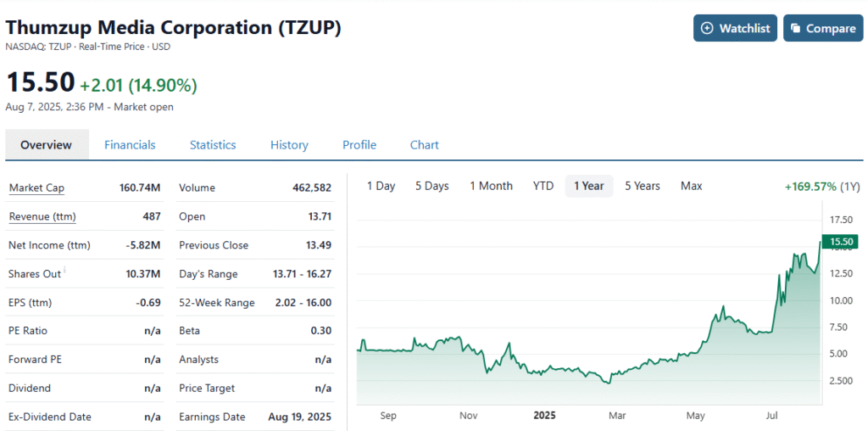The height and width of the screenshot is (431, 868).
Task: Choose the 1 Month chart range
Action: [491, 186]
